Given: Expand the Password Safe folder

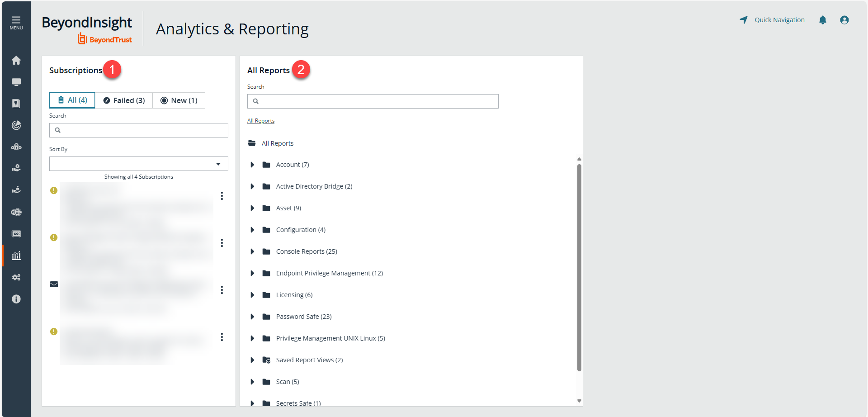Looking at the screenshot, I should (x=252, y=317).
